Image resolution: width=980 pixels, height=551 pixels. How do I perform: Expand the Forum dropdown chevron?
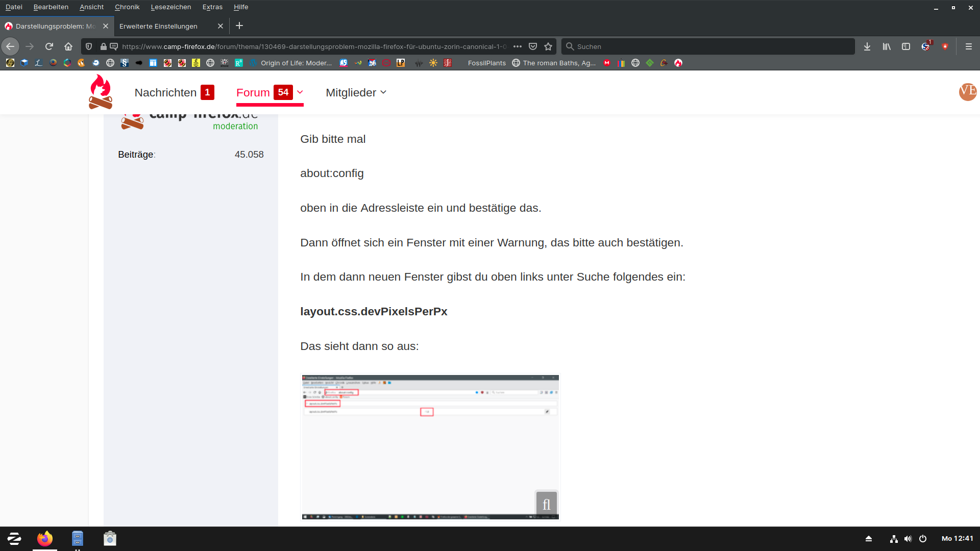pyautogui.click(x=300, y=92)
